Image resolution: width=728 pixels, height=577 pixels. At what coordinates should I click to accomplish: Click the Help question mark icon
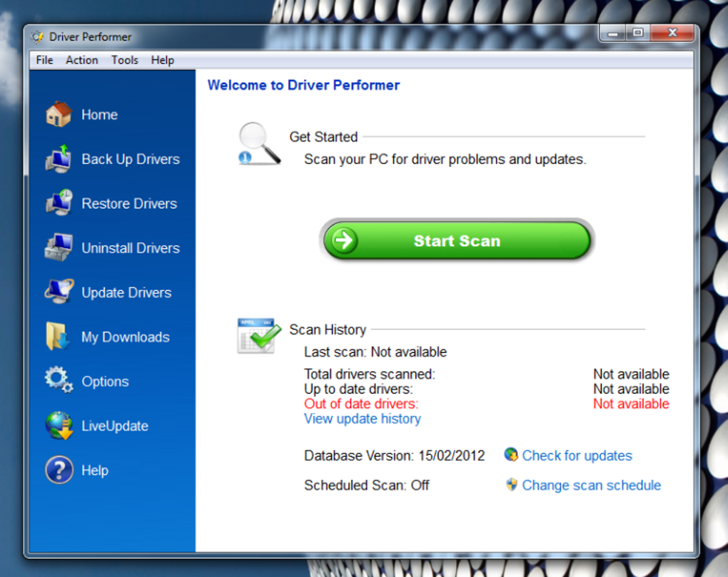pos(59,470)
